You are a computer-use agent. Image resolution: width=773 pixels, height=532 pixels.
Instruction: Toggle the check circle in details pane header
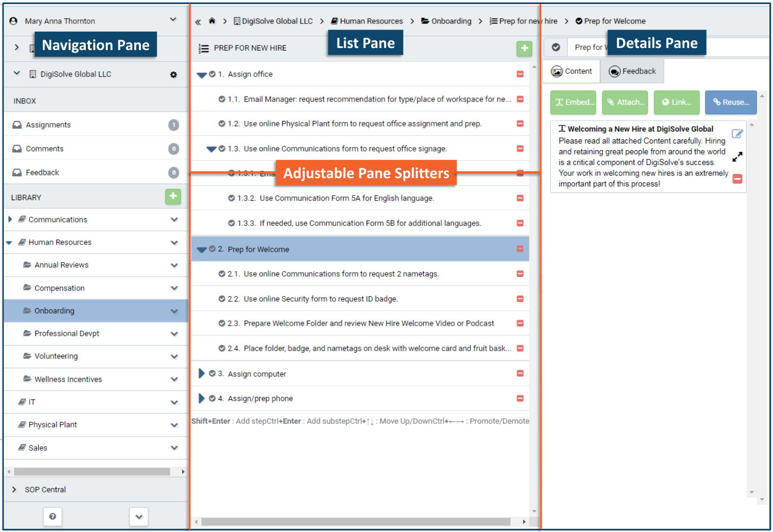(x=556, y=47)
